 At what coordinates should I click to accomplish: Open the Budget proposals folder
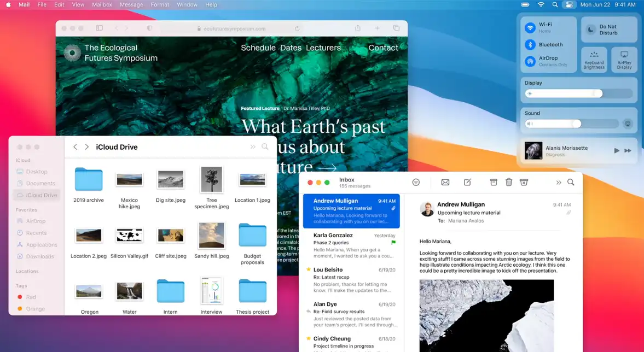pyautogui.click(x=253, y=235)
